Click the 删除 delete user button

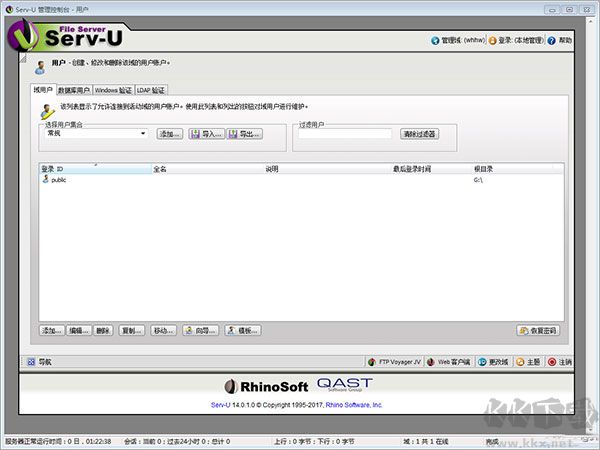tap(103, 331)
